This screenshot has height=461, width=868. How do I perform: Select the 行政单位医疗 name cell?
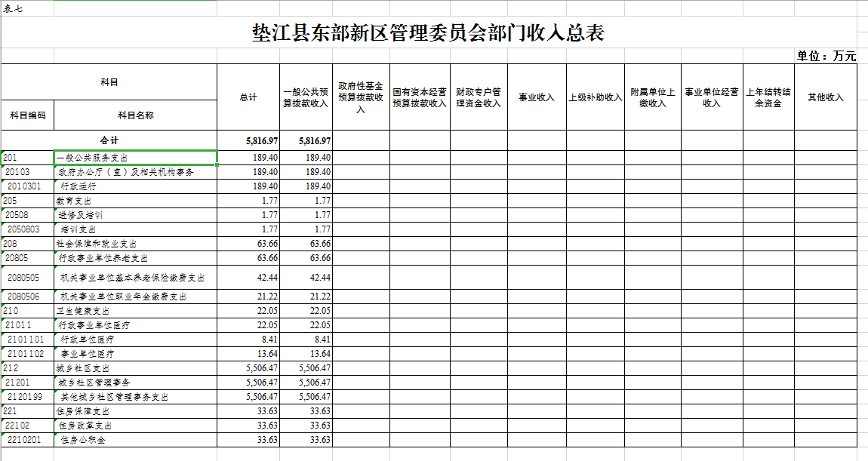pos(136,340)
